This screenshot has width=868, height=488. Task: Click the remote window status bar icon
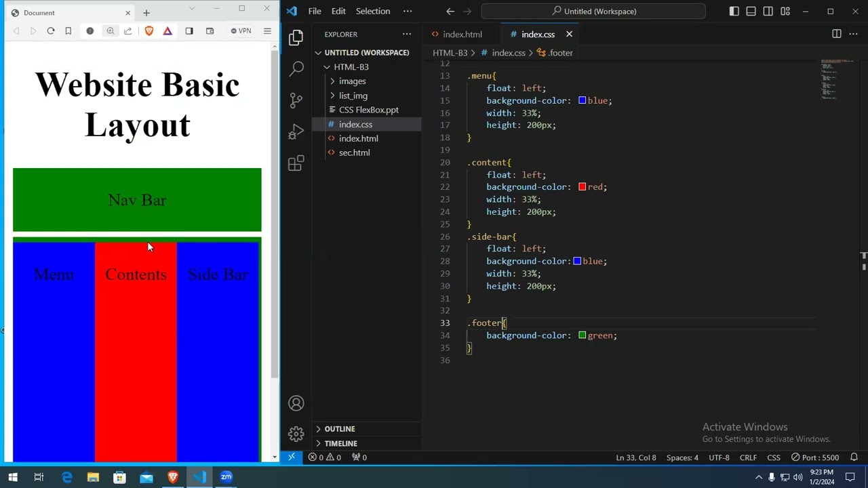pyautogui.click(x=292, y=457)
